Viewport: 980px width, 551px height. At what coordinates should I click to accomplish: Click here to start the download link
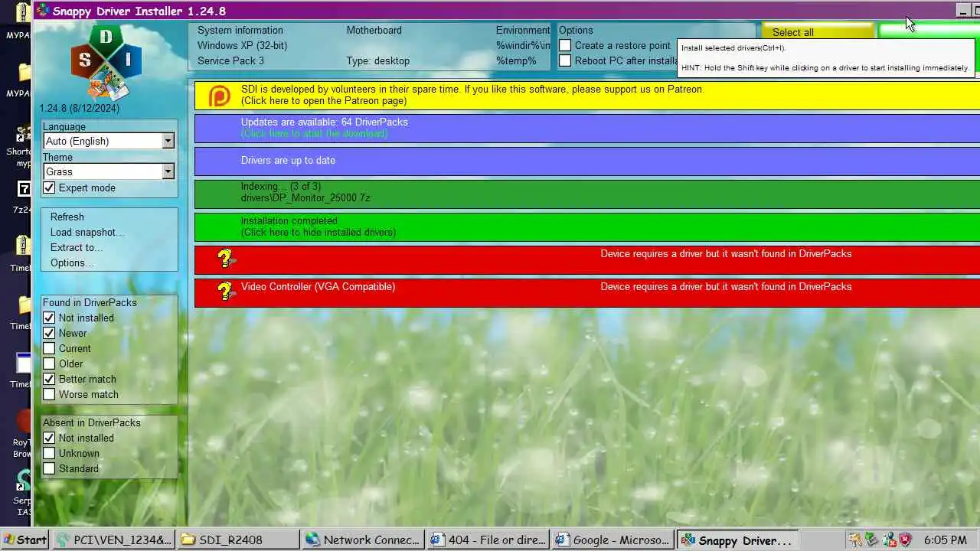(x=314, y=133)
